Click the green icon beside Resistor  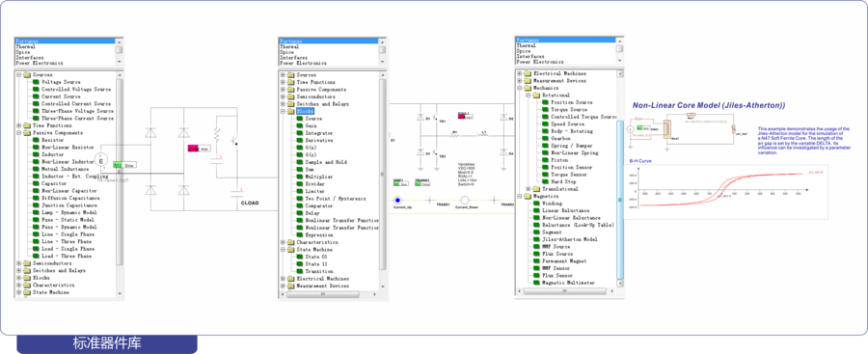[36, 140]
